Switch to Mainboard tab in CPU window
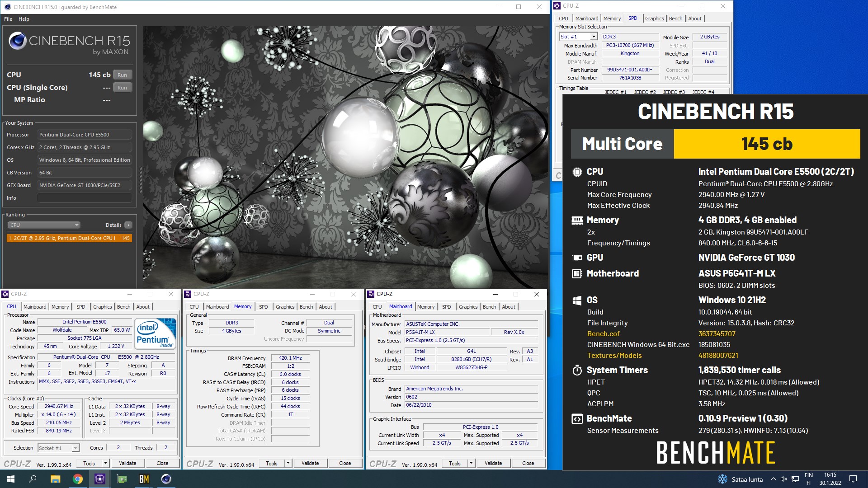Screen dimensions: 868x488 tap(35, 307)
